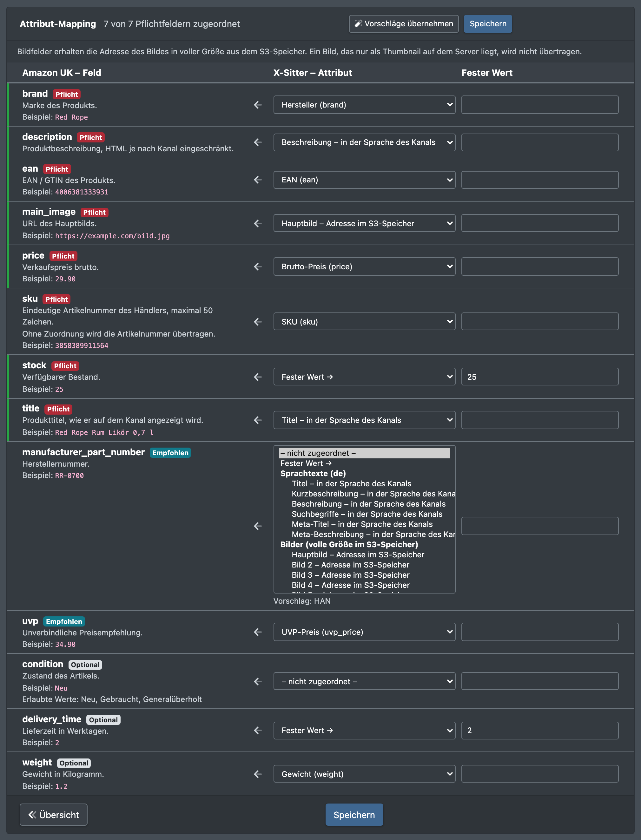
Task: Click the Vorschläge übernehmen button
Action: pyautogui.click(x=404, y=24)
